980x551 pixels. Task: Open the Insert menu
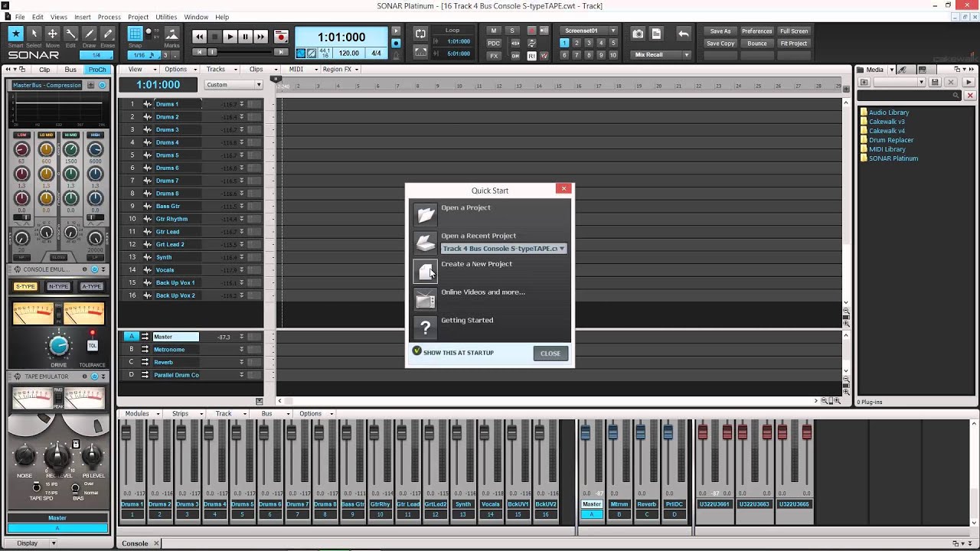(x=82, y=17)
